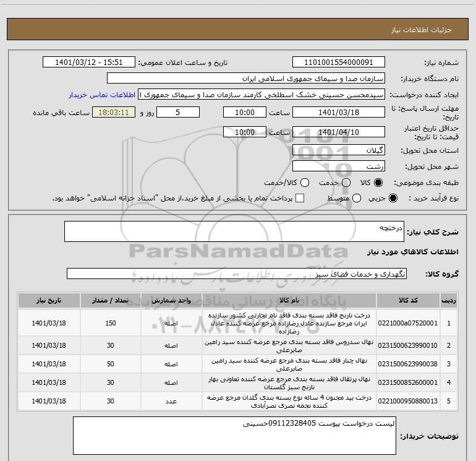The image size is (476, 461).
Task: Click the request creator field سیدمحسن حسینی
Action: pyautogui.click(x=261, y=95)
